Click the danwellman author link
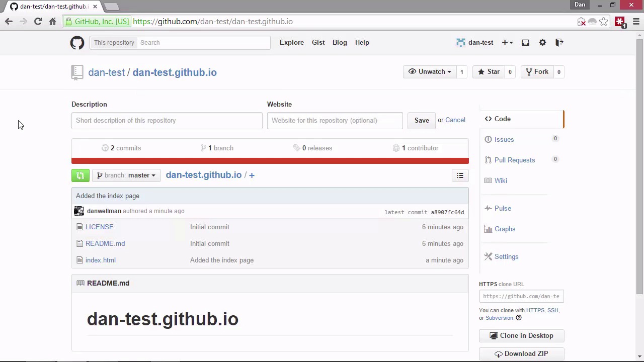This screenshot has height=362, width=644. 104,211
